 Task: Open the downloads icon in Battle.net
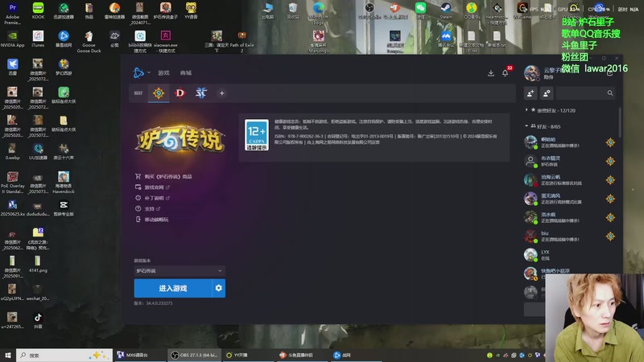491,73
